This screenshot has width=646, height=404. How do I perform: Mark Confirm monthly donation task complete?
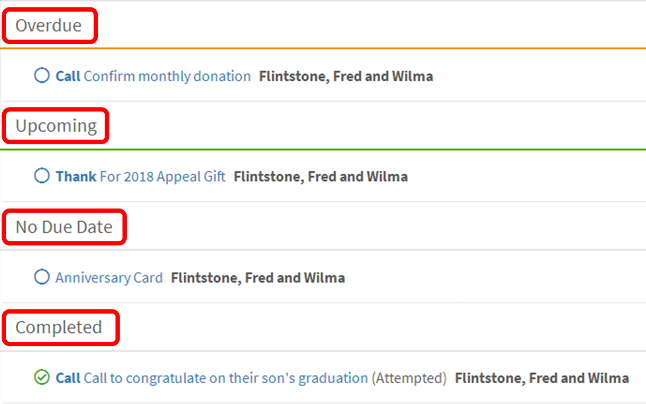[x=42, y=75]
